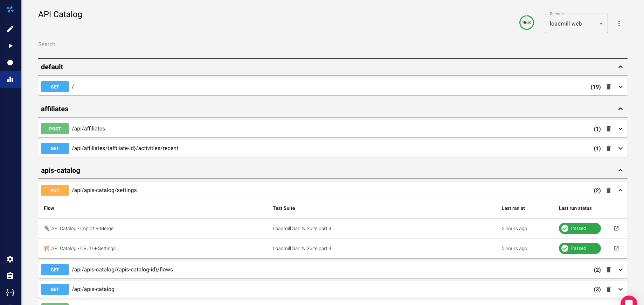Open the curly braces icon in the sidebar
This screenshot has height=305, width=644.
point(10,293)
